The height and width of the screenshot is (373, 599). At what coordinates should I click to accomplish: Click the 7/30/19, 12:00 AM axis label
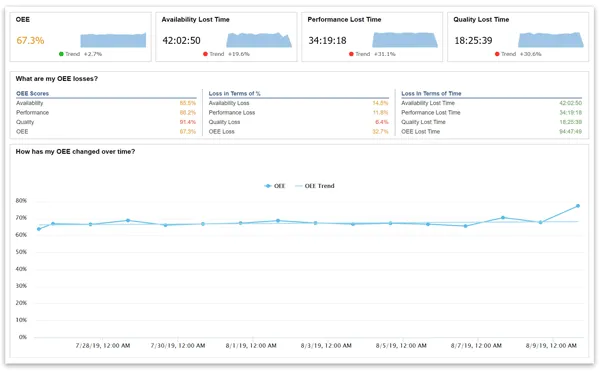coord(178,345)
